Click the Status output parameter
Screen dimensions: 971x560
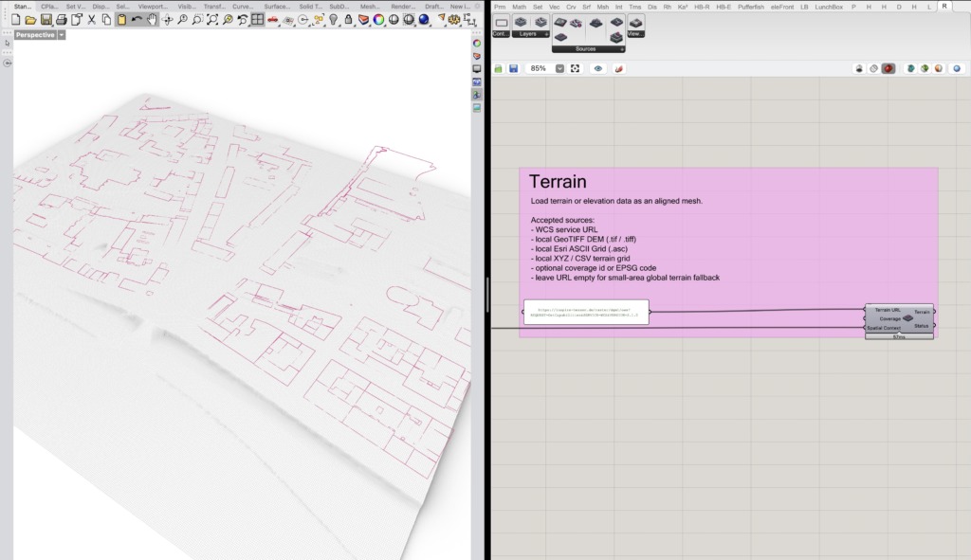pos(922,325)
